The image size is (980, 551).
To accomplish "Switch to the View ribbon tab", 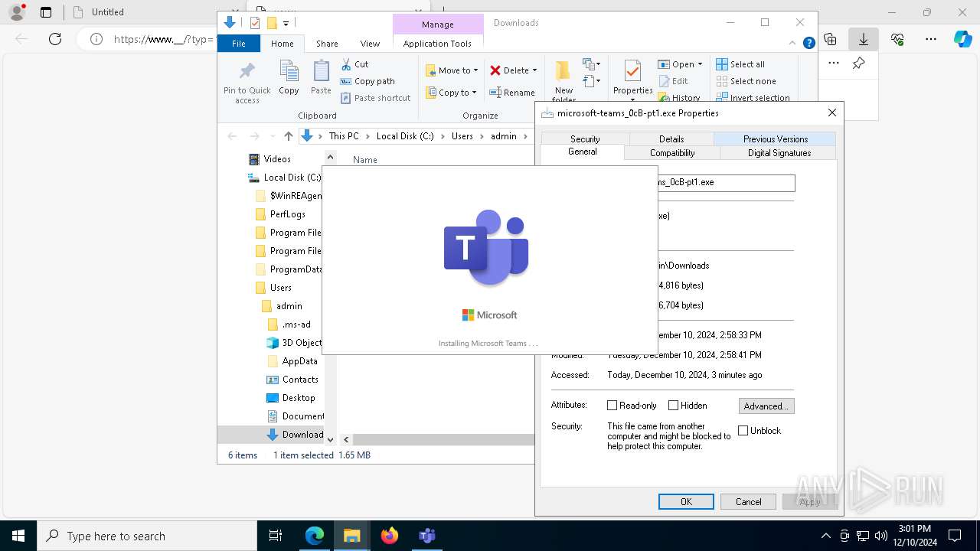I will click(x=370, y=44).
